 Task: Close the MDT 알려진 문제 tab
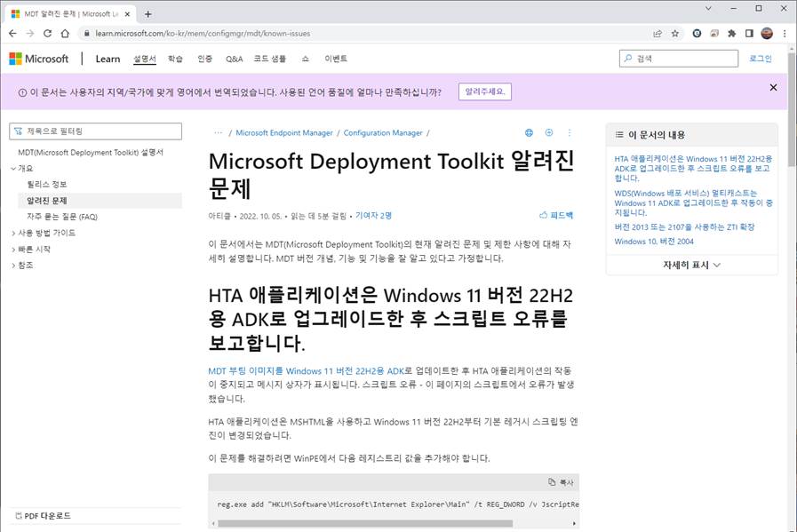(x=127, y=14)
